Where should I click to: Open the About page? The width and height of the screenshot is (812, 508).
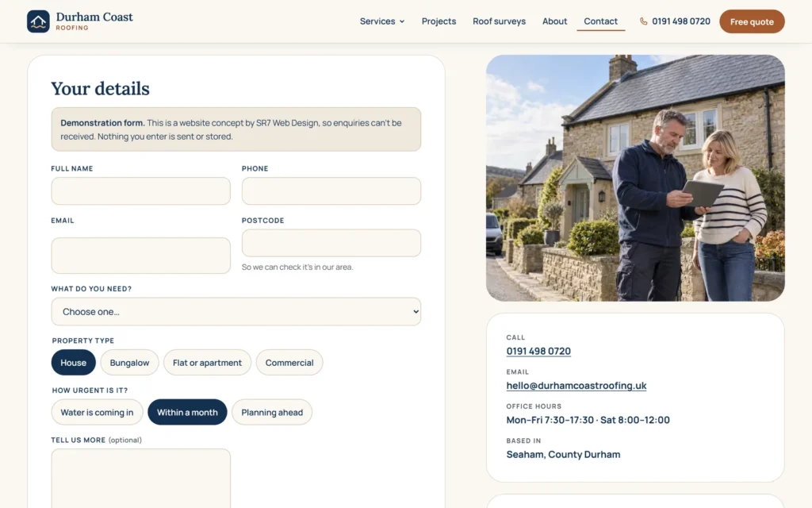tap(554, 21)
